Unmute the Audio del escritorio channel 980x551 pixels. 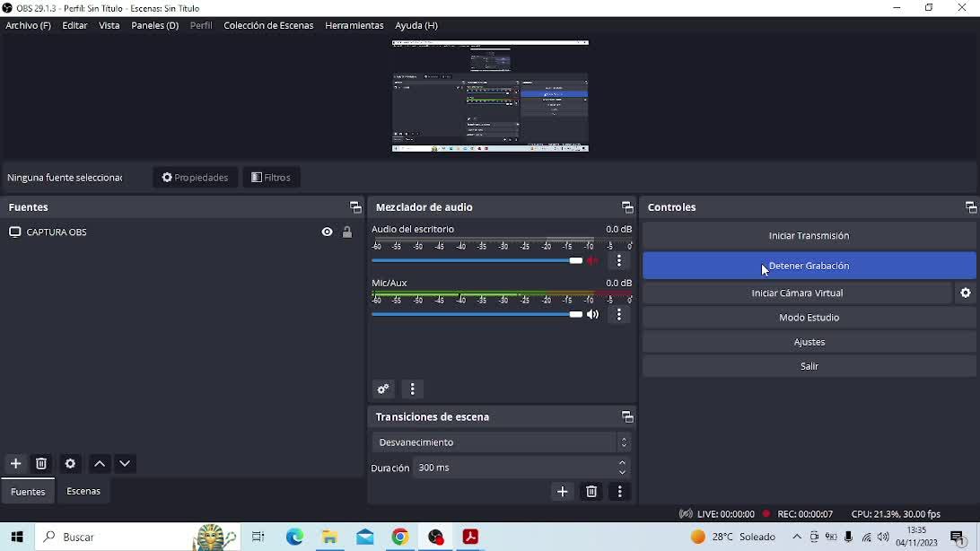(x=593, y=261)
